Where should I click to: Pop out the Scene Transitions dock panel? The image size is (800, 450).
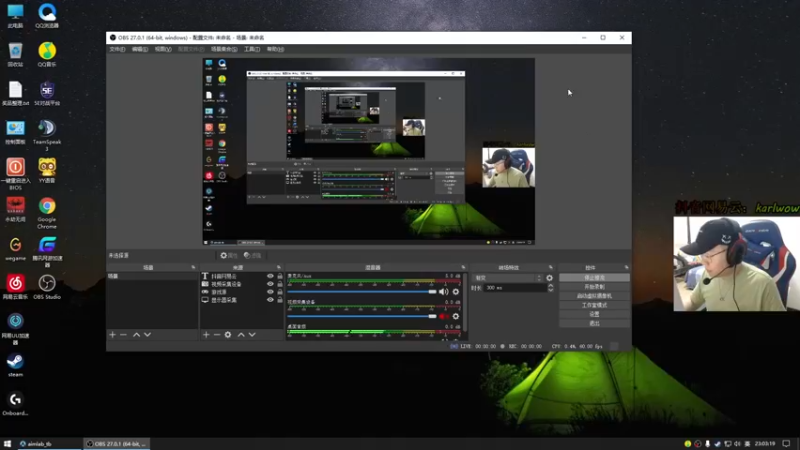pos(551,267)
